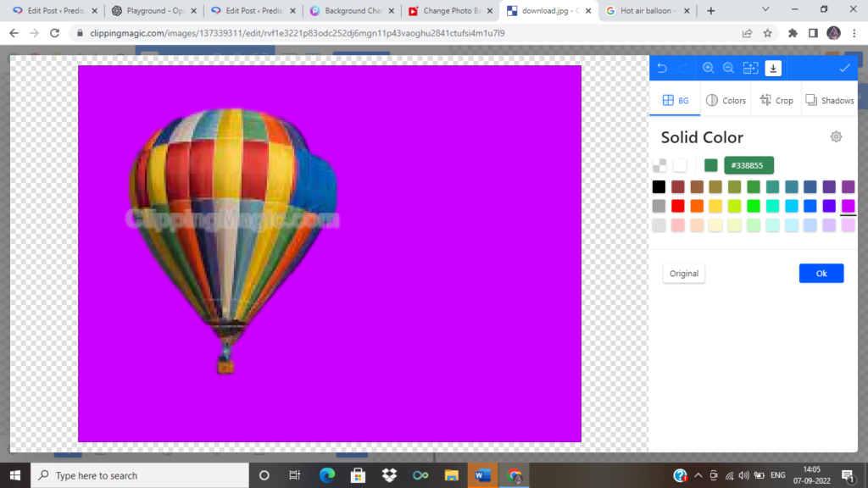The height and width of the screenshot is (488, 868).
Task: Zoom out with magnifier minus icon
Action: tap(728, 68)
